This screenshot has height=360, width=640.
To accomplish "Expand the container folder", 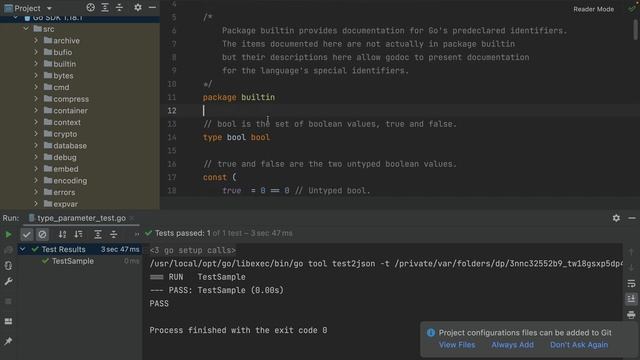I will 36,110.
